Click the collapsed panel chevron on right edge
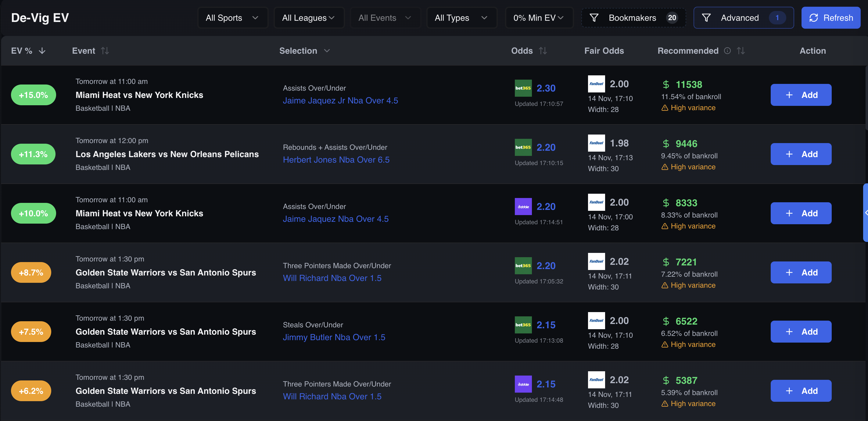Image resolution: width=868 pixels, height=421 pixels. click(865, 212)
